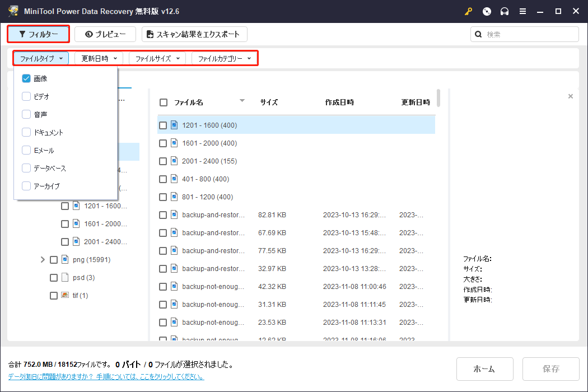Select the psd (3) tree item
Image resolution: width=588 pixels, height=392 pixels.
[83, 278]
